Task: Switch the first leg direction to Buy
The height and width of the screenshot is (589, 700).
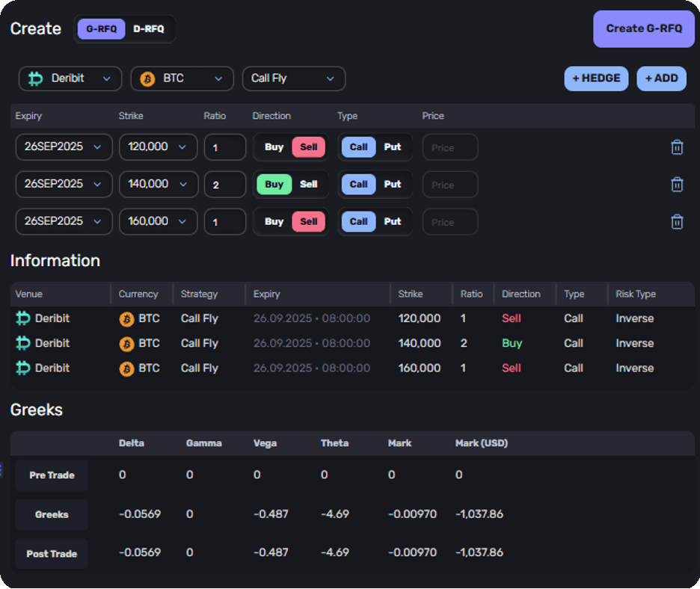Action: (x=274, y=147)
